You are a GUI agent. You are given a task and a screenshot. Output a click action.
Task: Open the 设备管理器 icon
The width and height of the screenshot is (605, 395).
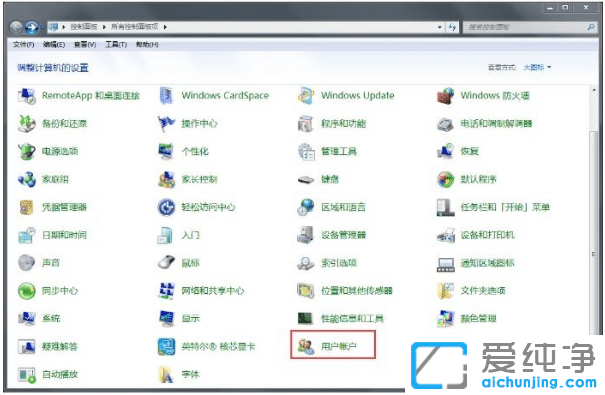coord(306,235)
